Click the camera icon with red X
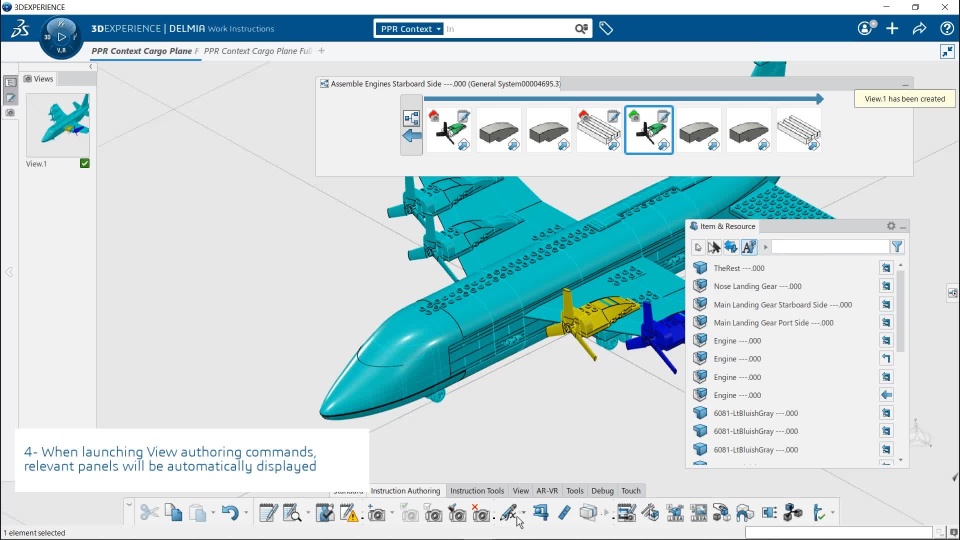Viewport: 960px width, 540px height. tap(481, 513)
